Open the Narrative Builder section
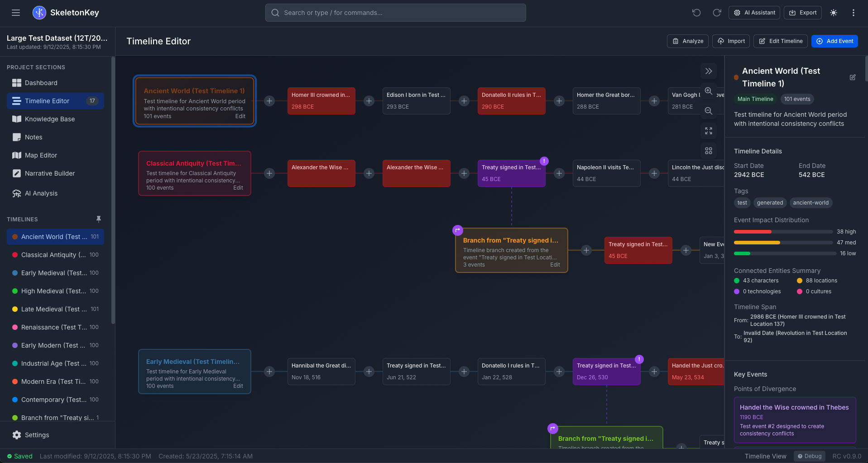Screen dimensions: 868x463 48,173
